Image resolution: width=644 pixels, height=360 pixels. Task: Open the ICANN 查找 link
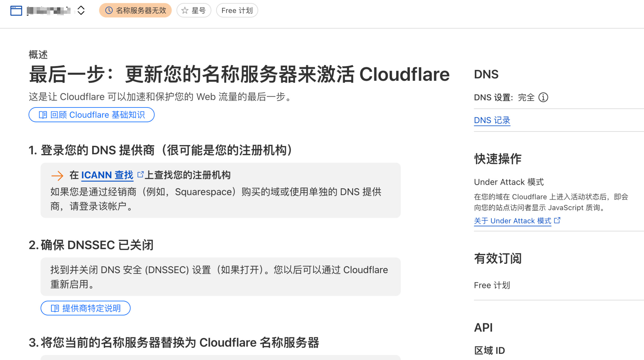coord(107,175)
